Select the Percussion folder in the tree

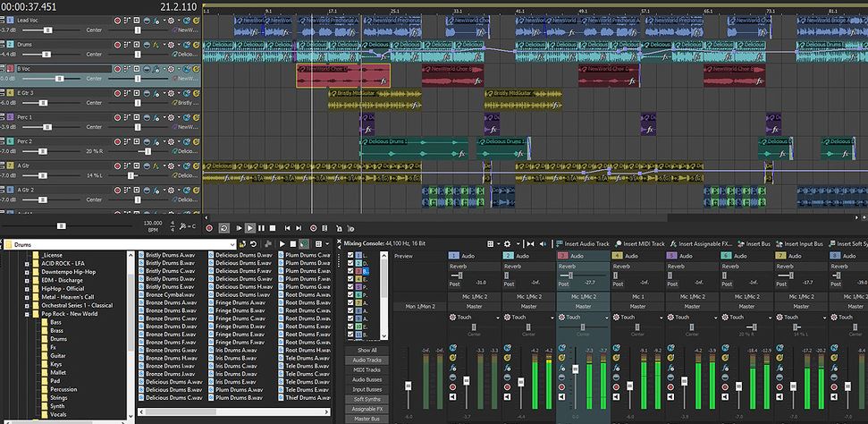[63, 389]
